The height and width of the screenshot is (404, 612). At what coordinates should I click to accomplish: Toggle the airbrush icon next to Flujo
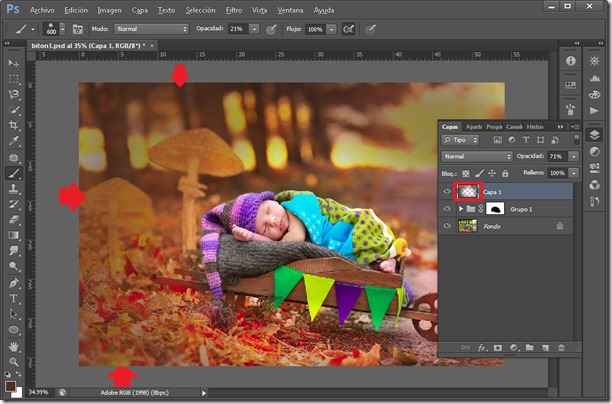coord(348,29)
